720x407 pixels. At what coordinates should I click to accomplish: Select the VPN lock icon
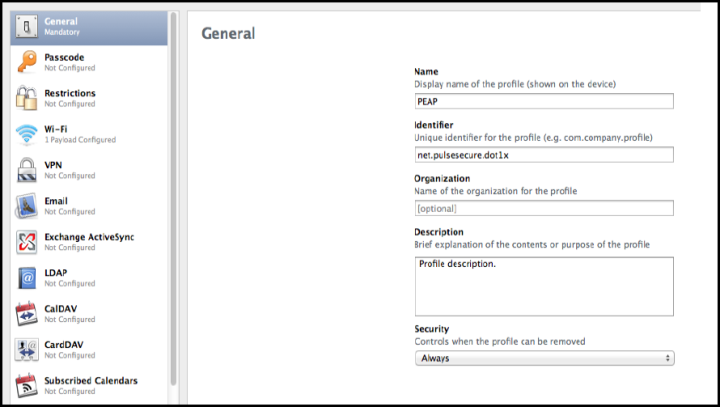[x=27, y=170]
